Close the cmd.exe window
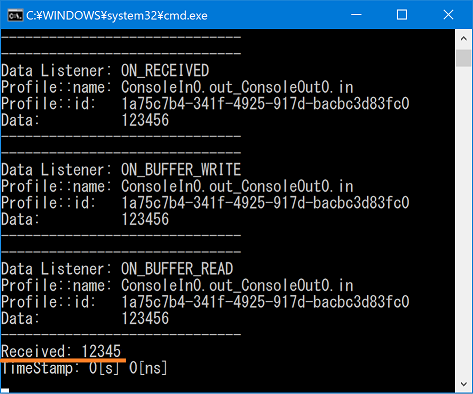Screen dimensions: 473x394 [x=448, y=15]
